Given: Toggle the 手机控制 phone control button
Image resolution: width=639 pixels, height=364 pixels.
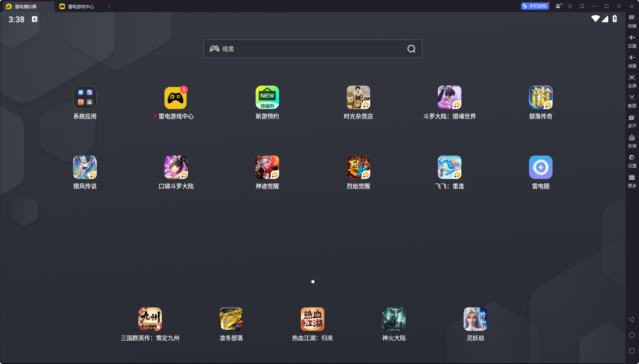Looking at the screenshot, I should [535, 6].
